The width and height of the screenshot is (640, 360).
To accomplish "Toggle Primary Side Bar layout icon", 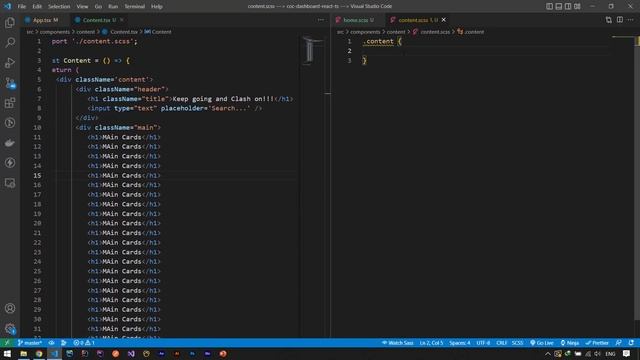I will [549, 6].
